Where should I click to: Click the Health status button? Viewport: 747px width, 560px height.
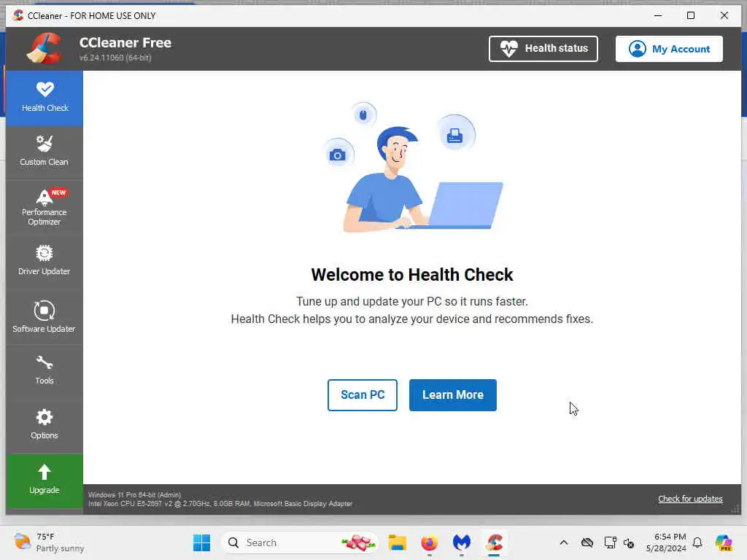coord(543,49)
